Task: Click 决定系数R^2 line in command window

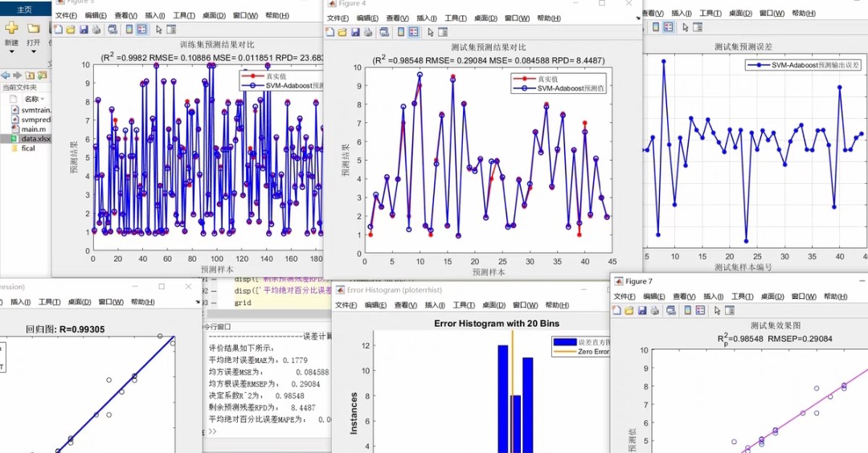Action: [257, 396]
